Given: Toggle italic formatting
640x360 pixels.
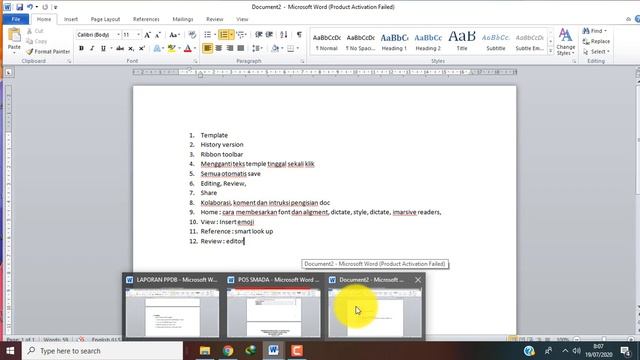Looking at the screenshot, I should (92, 48).
